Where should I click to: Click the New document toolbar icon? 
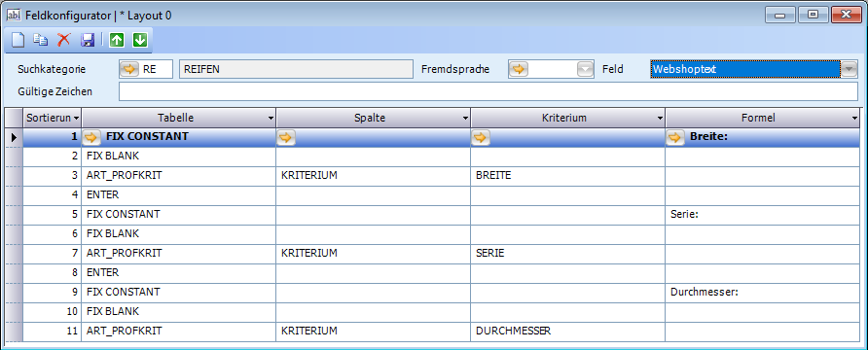pos(18,40)
